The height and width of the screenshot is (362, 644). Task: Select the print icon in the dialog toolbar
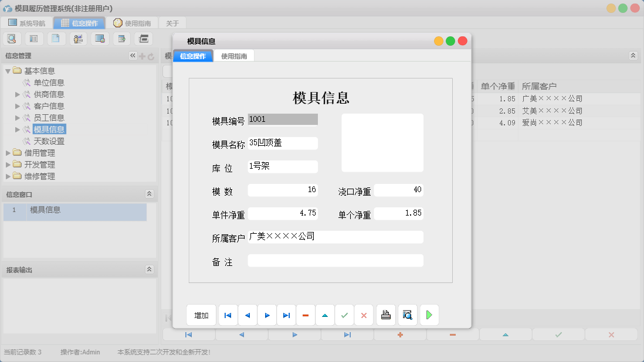(385, 315)
